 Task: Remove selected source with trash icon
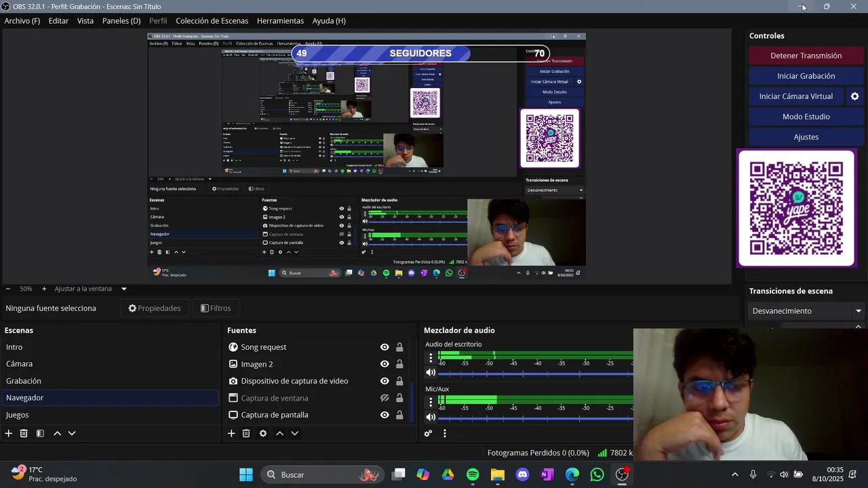click(246, 433)
